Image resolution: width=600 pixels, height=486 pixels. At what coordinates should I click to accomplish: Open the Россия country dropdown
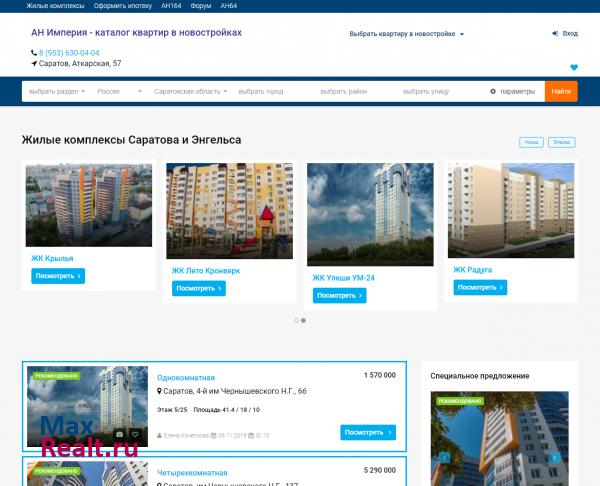point(119,91)
